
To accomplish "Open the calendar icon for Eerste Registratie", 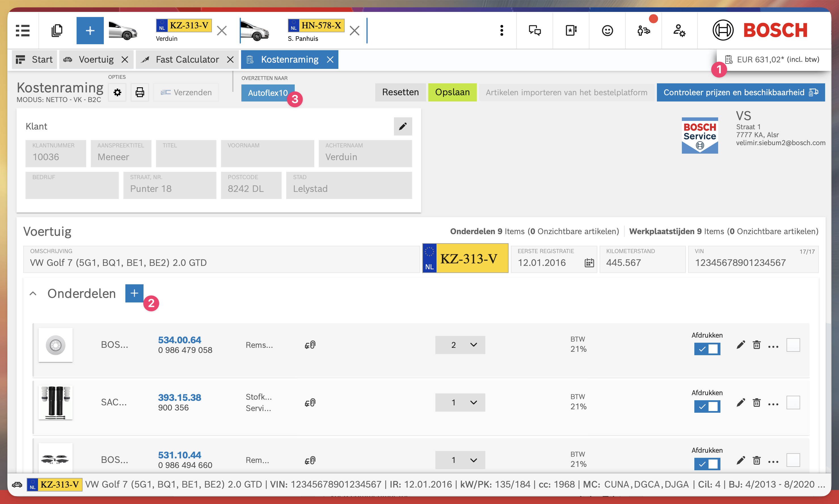I will (589, 263).
